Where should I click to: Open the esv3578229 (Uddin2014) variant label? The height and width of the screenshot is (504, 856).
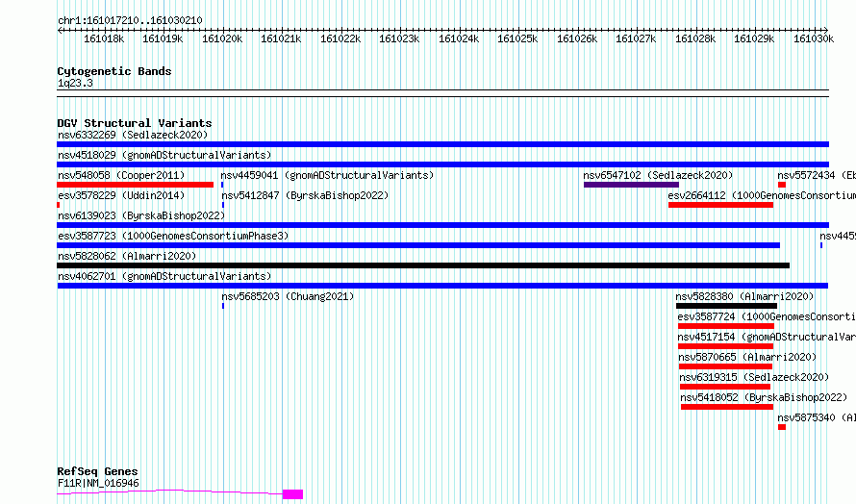pyautogui.click(x=121, y=195)
